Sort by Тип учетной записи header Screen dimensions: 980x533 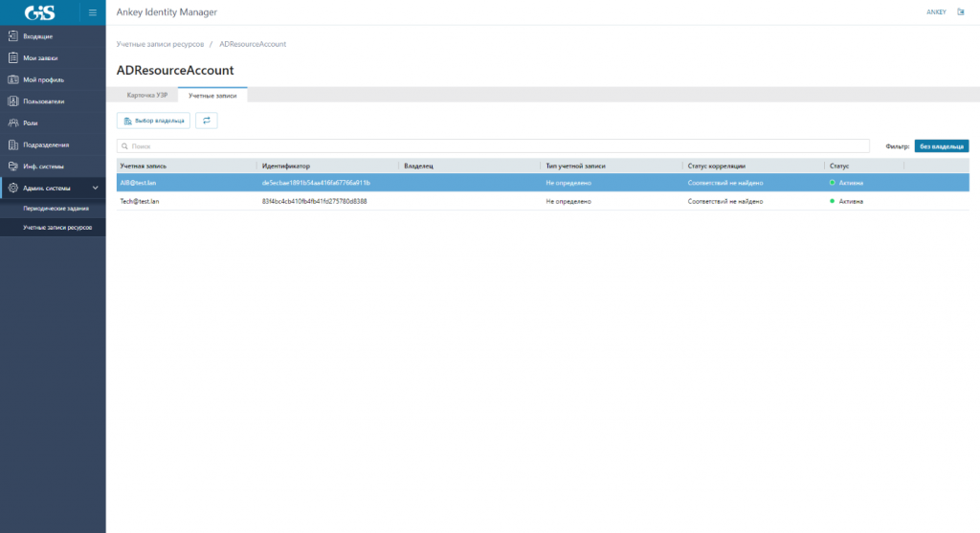click(x=575, y=167)
